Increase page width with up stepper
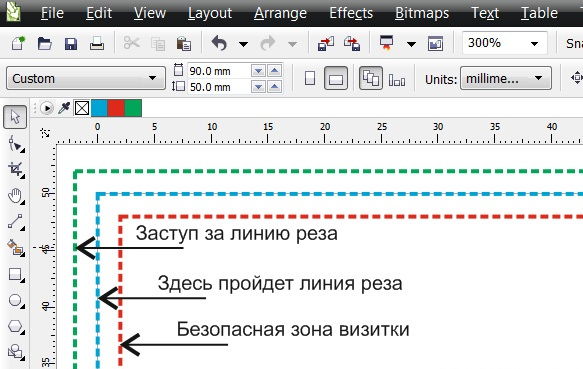Viewport: 583px width, 369px height. coord(274,70)
